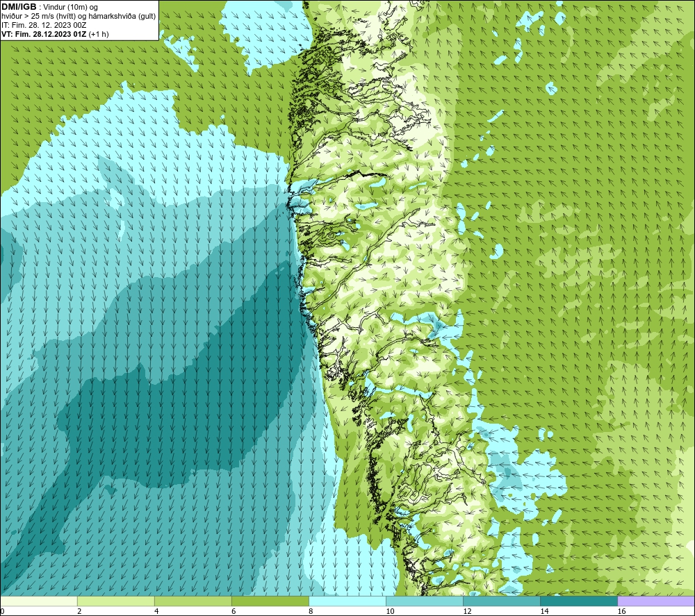695x616 pixels.
Task: Click the scale label '2'
Action: click(x=79, y=611)
